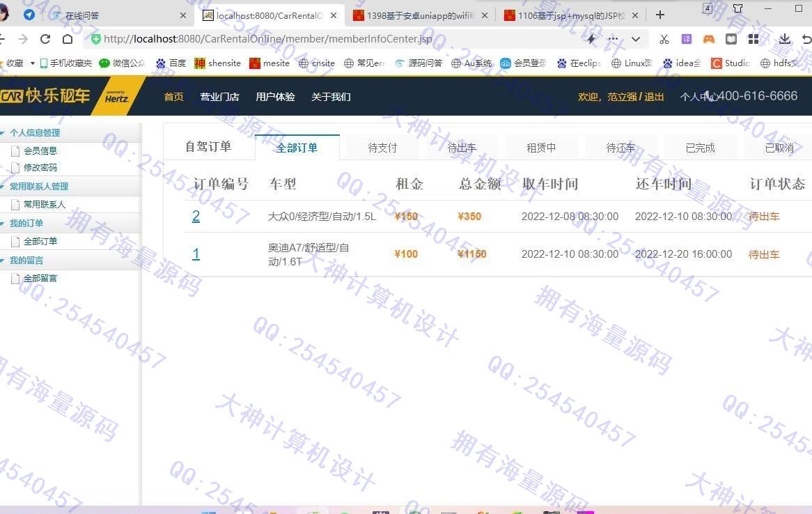Select the 已完成 order tab
The width and height of the screenshot is (812, 514).
(x=700, y=148)
